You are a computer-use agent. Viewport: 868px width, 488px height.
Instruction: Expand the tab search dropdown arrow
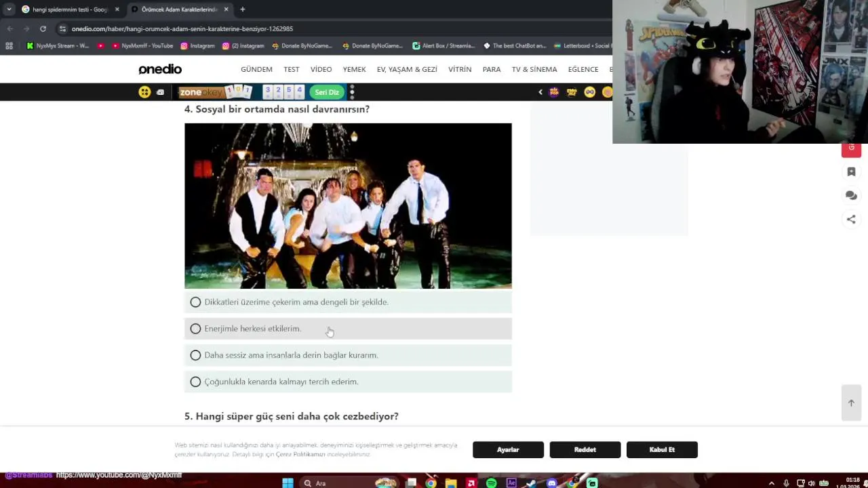tap(9, 9)
